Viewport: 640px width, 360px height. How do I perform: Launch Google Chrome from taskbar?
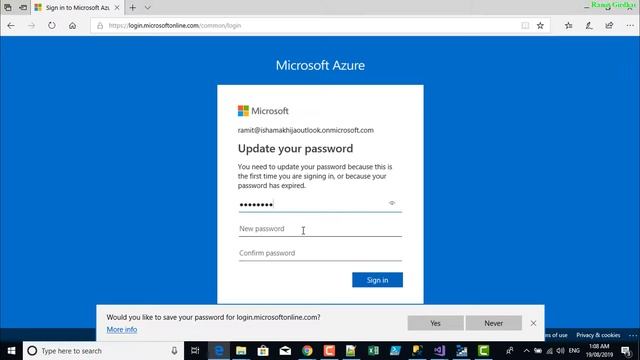pyautogui.click(x=307, y=351)
